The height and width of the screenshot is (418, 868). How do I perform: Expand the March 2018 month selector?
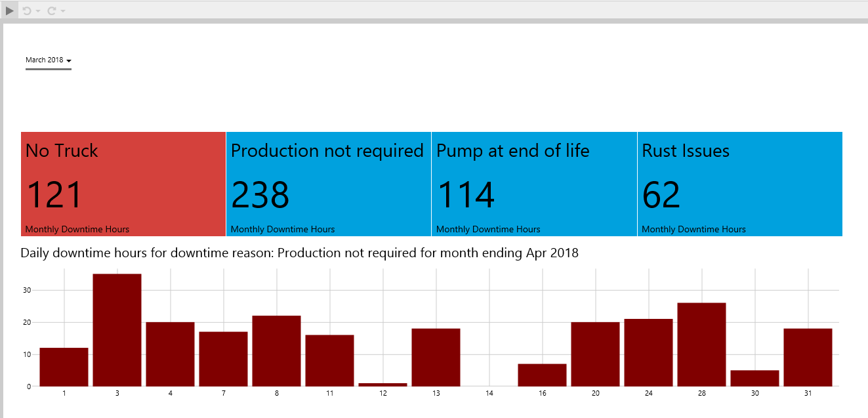(48, 60)
